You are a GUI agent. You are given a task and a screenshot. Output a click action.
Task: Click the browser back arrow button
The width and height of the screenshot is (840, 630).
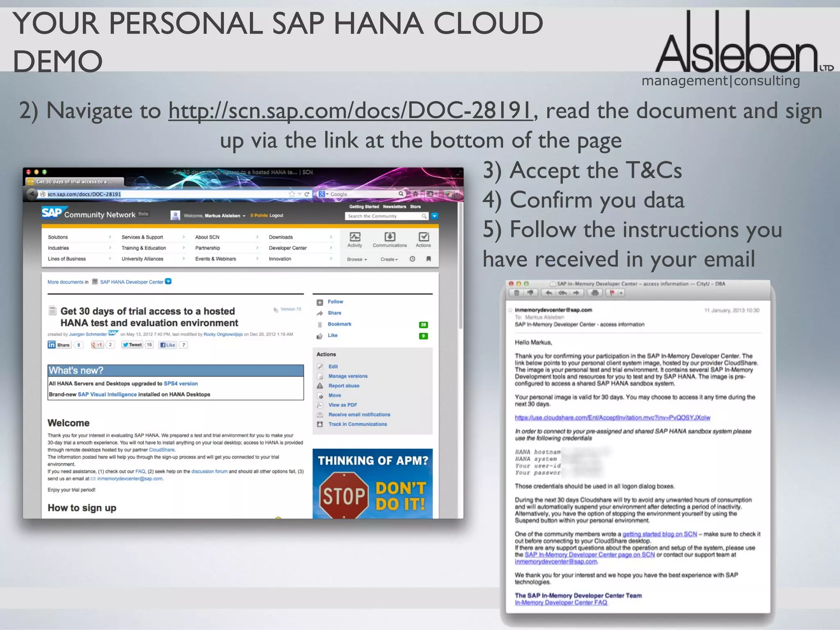pos(32,194)
